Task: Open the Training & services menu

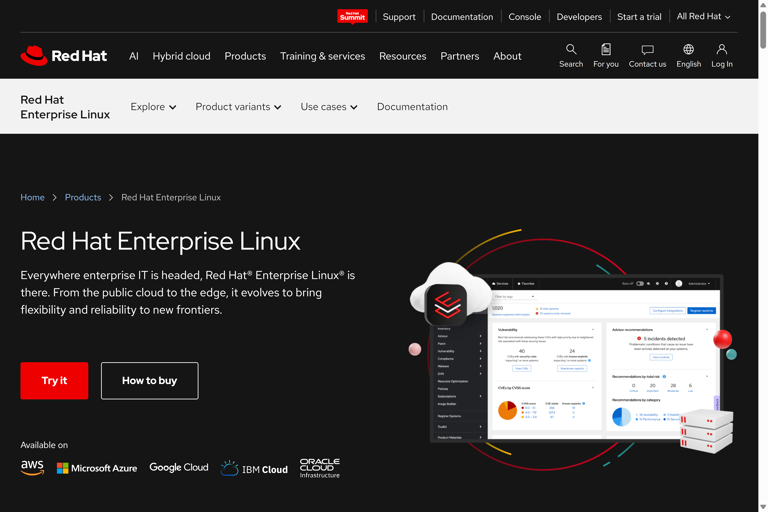Action: 322,56
